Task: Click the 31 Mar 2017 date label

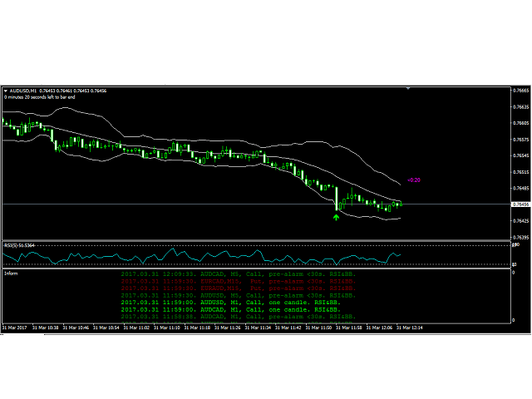Action: tap(15, 328)
